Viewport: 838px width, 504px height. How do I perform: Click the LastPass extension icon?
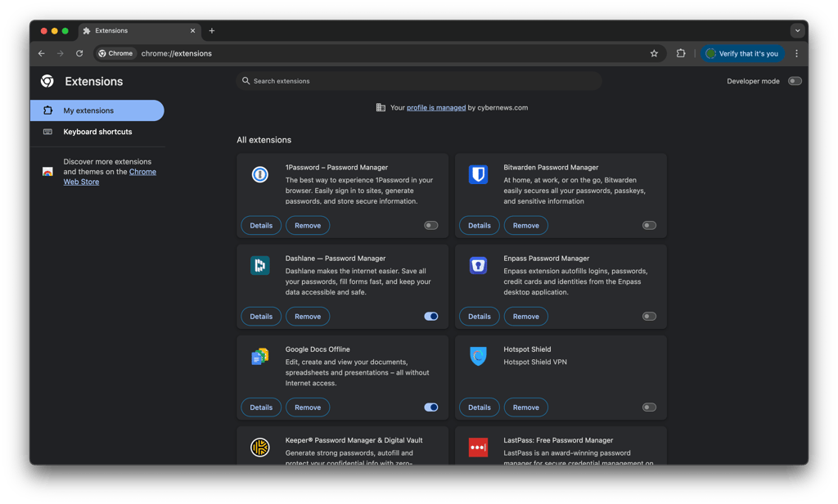(478, 448)
